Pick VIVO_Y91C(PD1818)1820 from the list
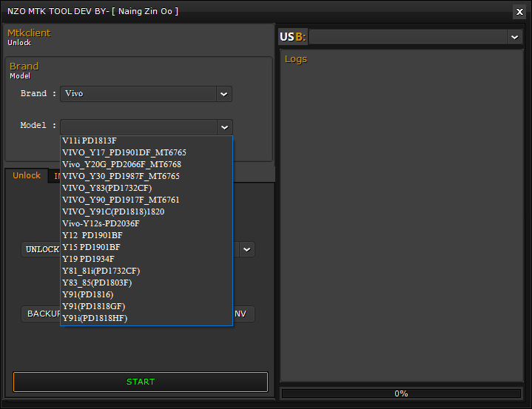This screenshot has height=409, width=532. tap(113, 212)
